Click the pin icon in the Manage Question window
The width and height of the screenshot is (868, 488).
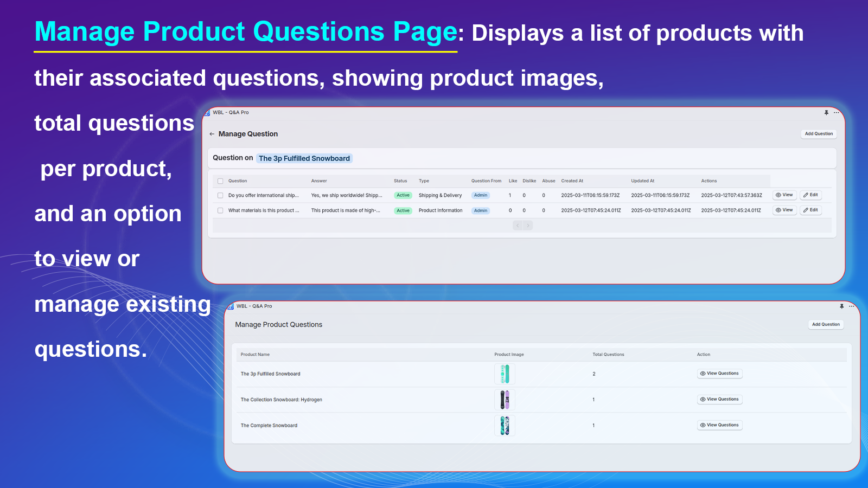pyautogui.click(x=826, y=113)
